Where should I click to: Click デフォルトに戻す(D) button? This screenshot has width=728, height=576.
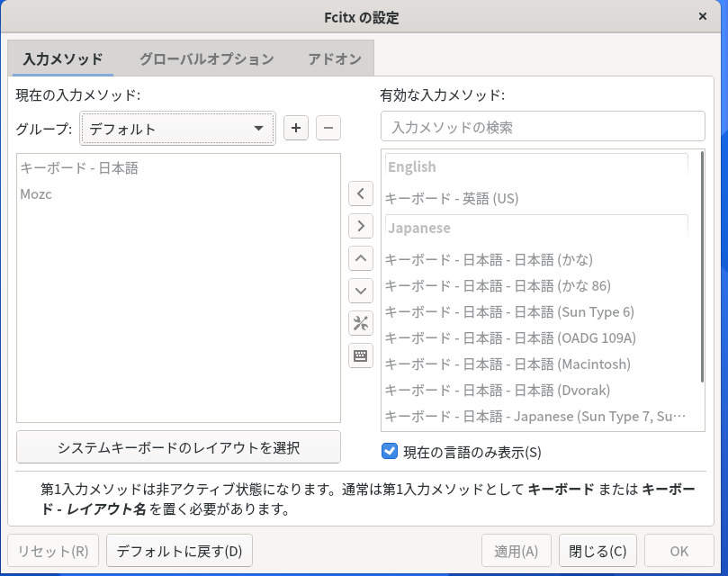[179, 551]
